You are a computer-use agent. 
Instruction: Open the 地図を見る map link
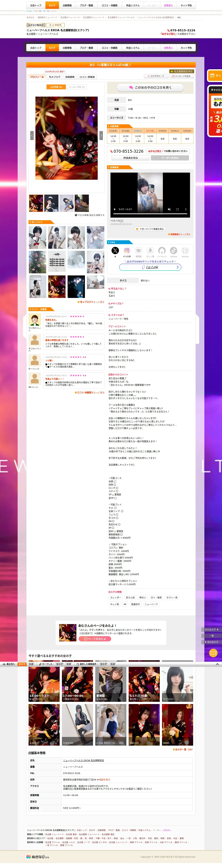click(105, 780)
